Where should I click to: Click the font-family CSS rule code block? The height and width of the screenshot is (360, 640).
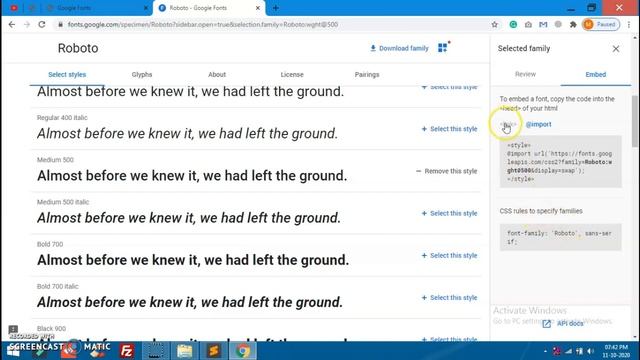[x=560, y=237]
